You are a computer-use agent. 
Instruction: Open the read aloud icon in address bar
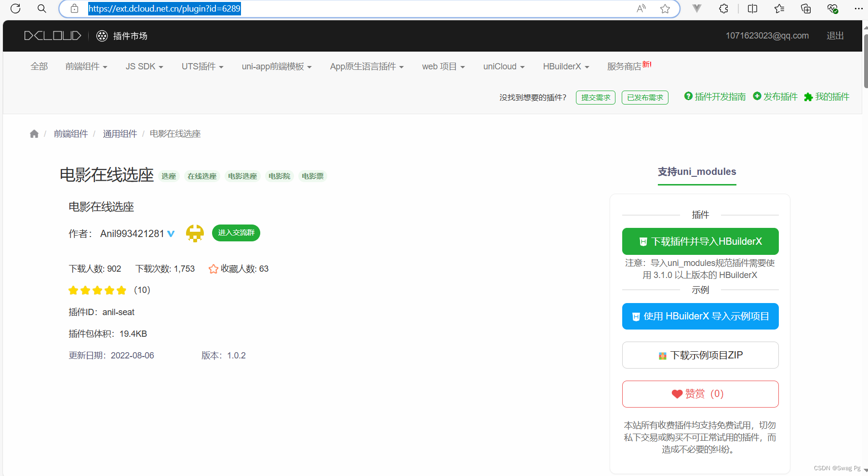tap(641, 9)
